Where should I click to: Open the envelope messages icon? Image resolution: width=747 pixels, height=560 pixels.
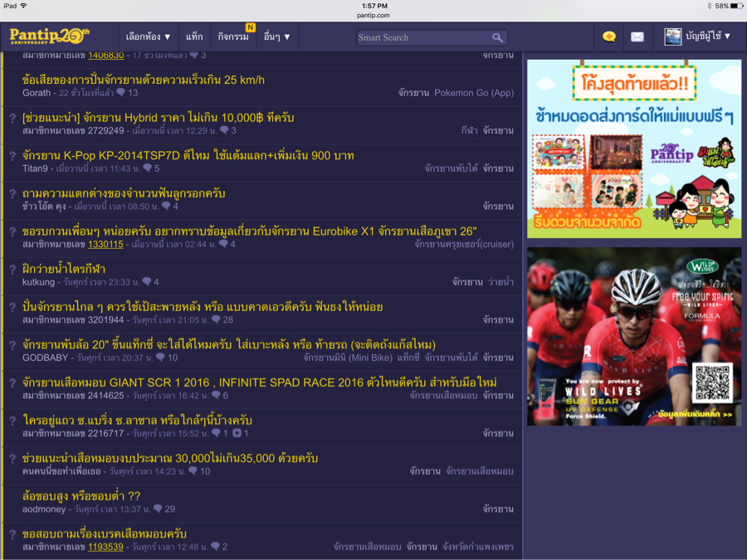637,37
